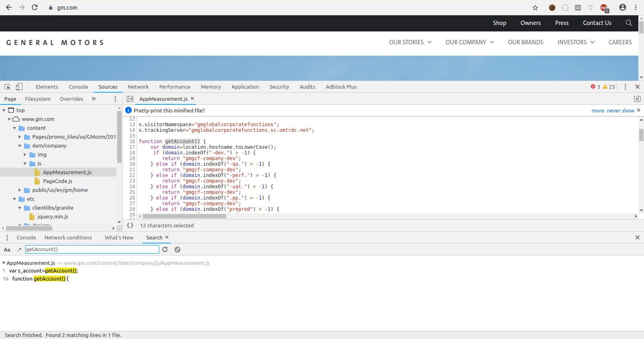This screenshot has width=644, height=339.
Task: Toggle the device toolbar icon
Action: [x=19, y=87]
